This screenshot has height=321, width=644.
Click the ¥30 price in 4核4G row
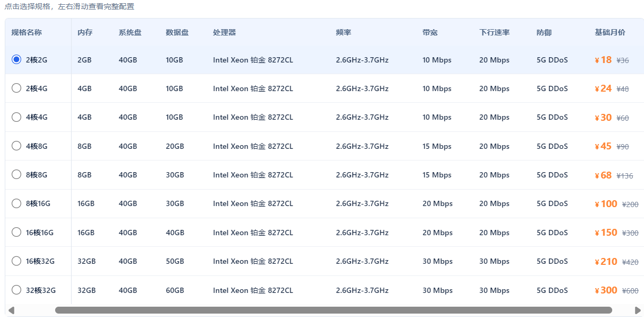coord(603,118)
